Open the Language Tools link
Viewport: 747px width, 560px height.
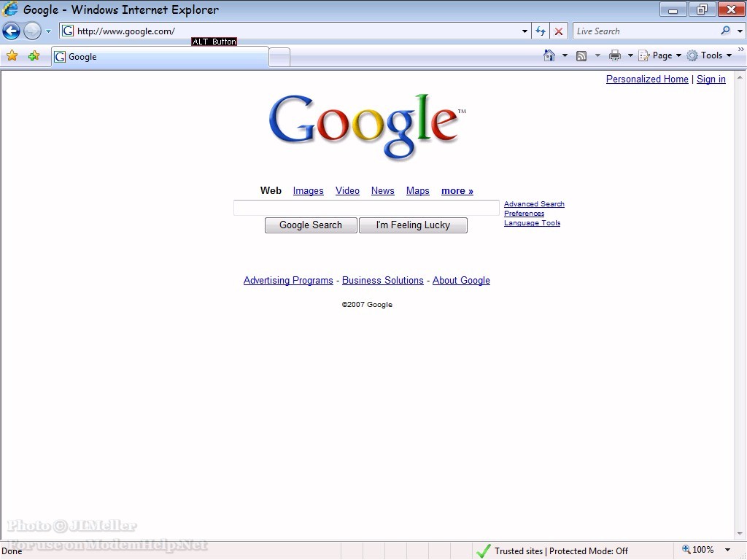click(x=532, y=223)
